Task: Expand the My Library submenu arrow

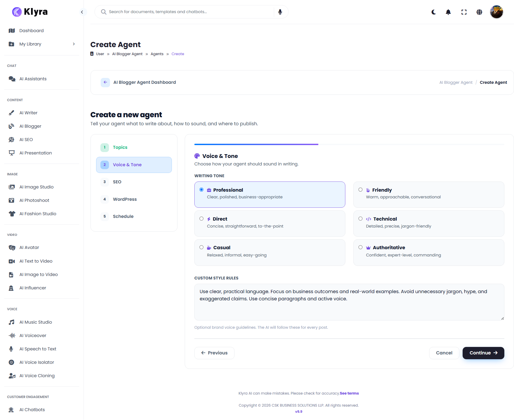Action: click(x=74, y=44)
